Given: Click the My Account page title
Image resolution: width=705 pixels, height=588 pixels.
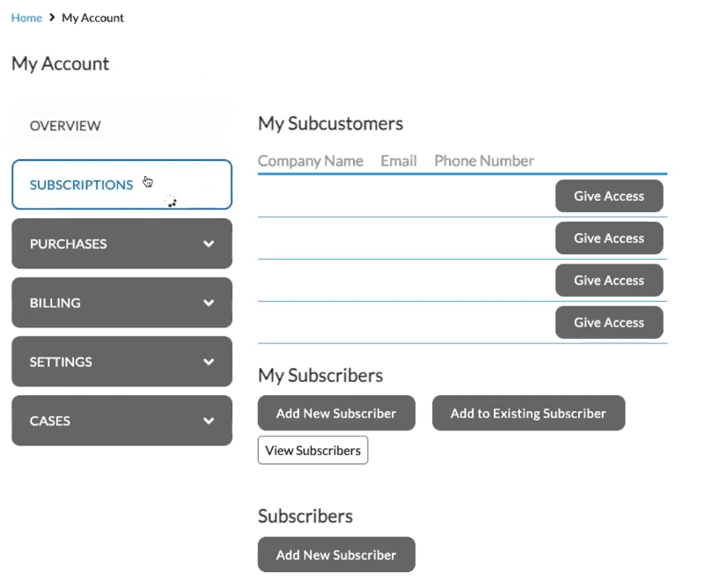Looking at the screenshot, I should point(60,64).
